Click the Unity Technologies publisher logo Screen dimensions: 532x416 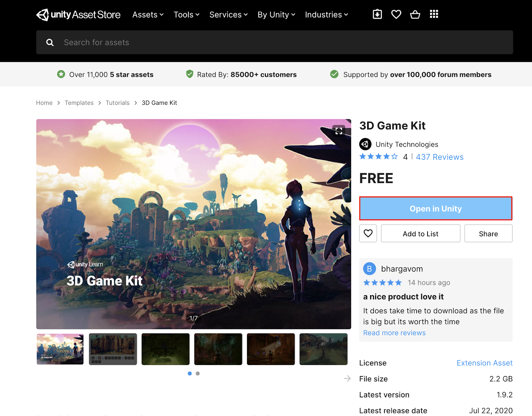click(x=365, y=144)
